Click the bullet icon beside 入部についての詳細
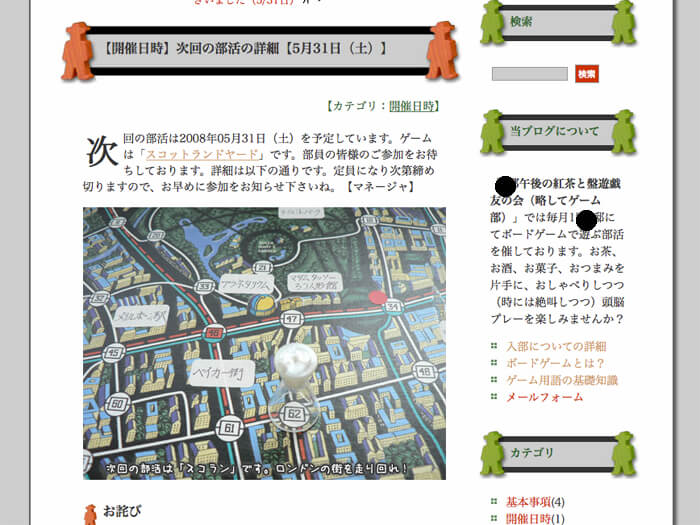The image size is (700, 525). tap(494, 346)
